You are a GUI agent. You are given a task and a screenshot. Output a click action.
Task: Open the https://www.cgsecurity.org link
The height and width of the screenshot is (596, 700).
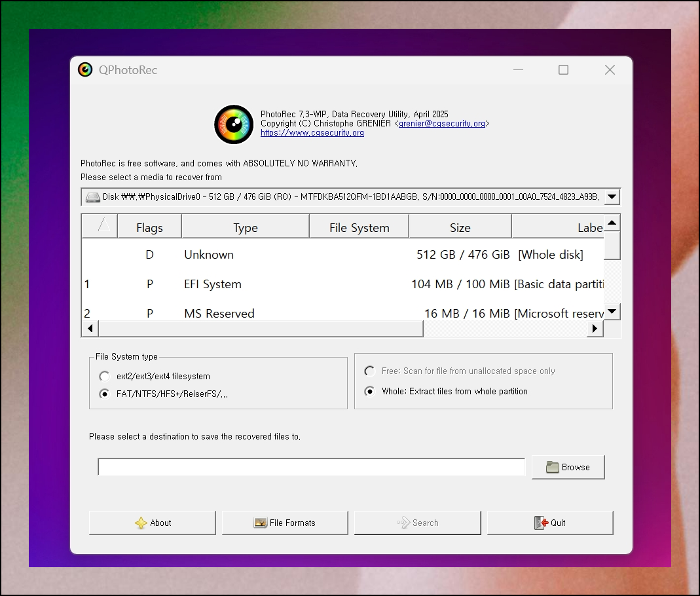click(x=312, y=133)
